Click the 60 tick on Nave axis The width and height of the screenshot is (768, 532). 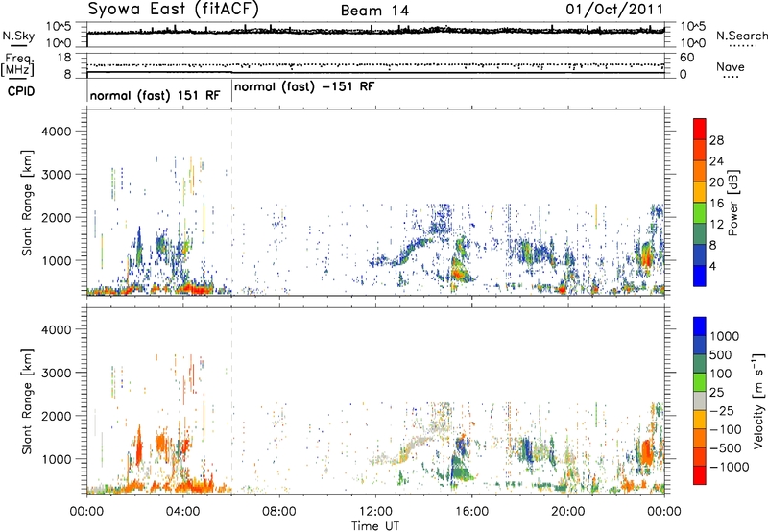coord(686,58)
